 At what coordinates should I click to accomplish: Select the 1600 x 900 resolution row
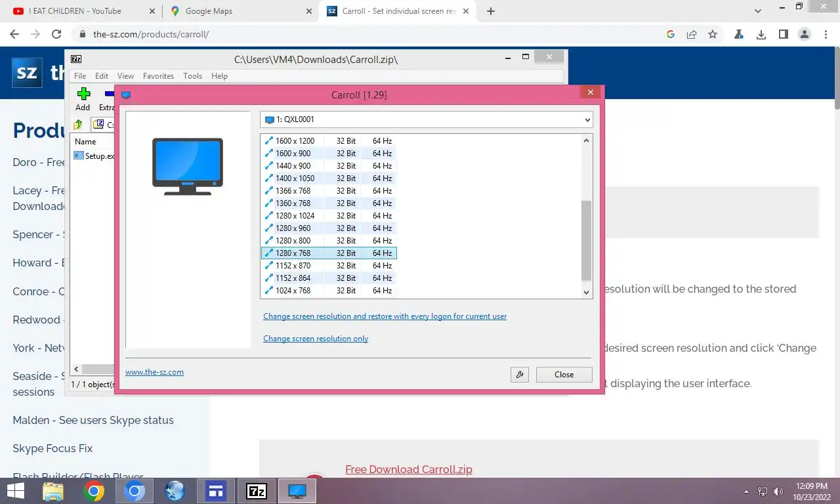pos(329,154)
